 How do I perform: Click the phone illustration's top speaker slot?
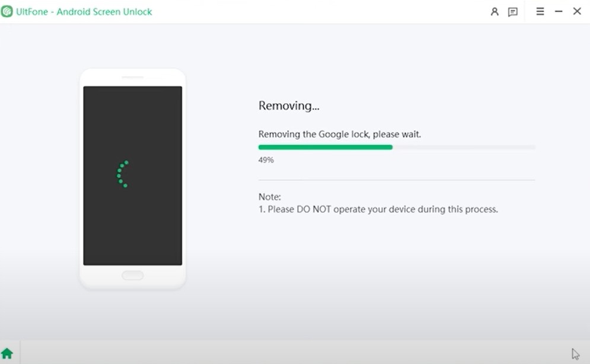coord(132,77)
